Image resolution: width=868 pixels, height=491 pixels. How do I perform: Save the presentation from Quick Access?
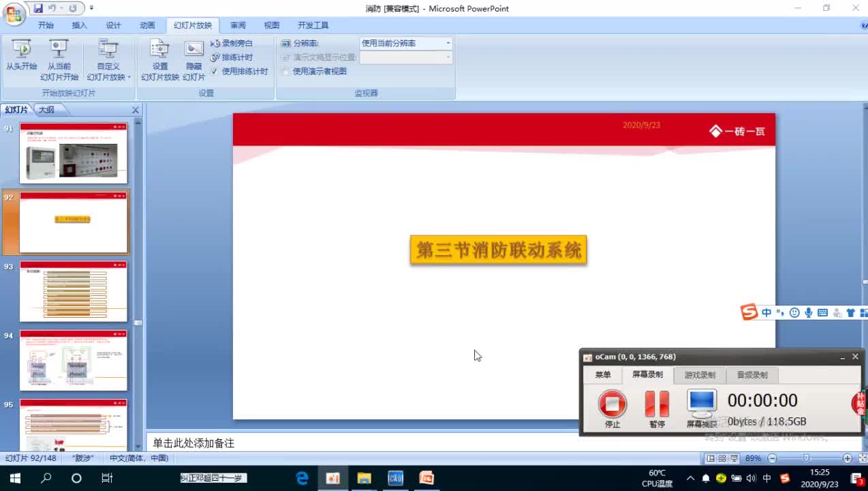pos(38,8)
